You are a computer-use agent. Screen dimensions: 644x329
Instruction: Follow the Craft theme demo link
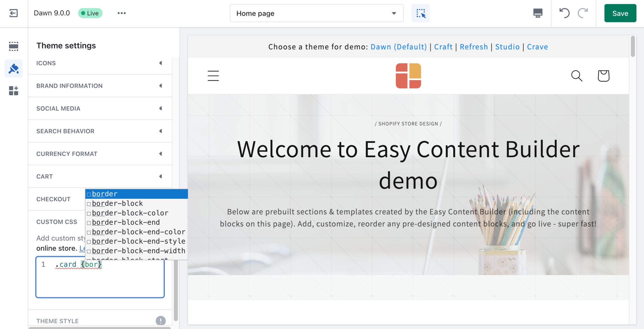point(443,47)
